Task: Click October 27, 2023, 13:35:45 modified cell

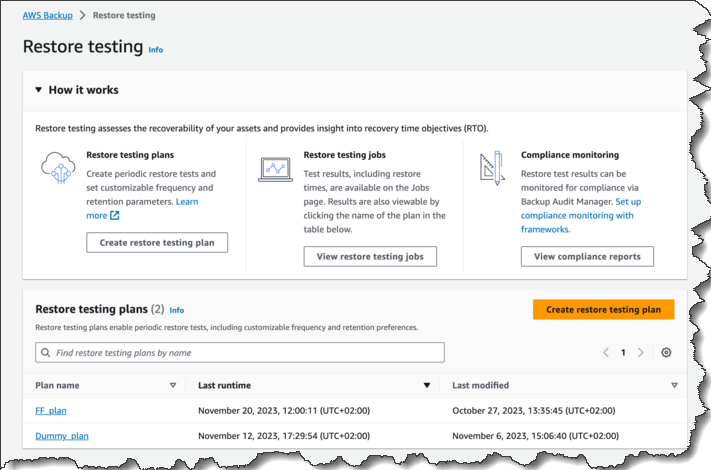Action: point(534,411)
